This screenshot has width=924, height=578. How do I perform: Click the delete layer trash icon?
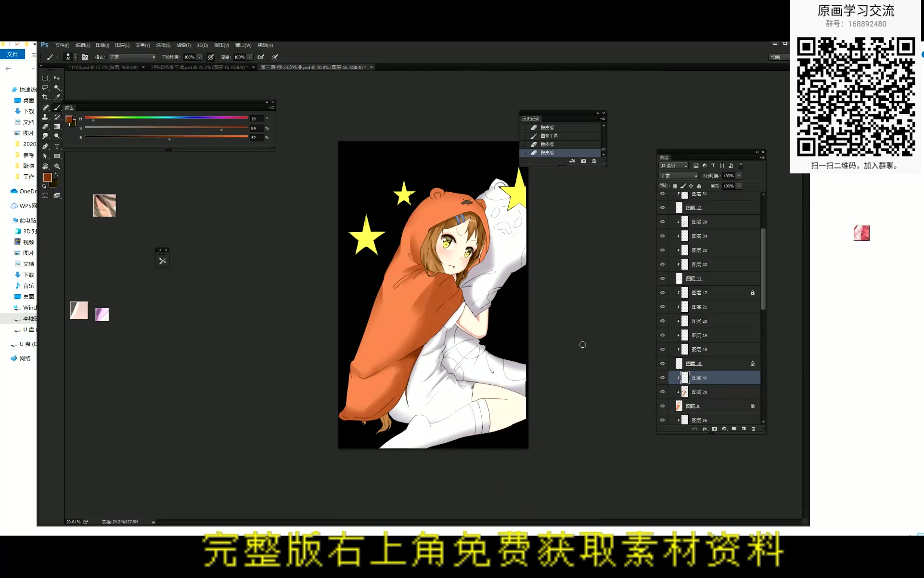pyautogui.click(x=754, y=429)
